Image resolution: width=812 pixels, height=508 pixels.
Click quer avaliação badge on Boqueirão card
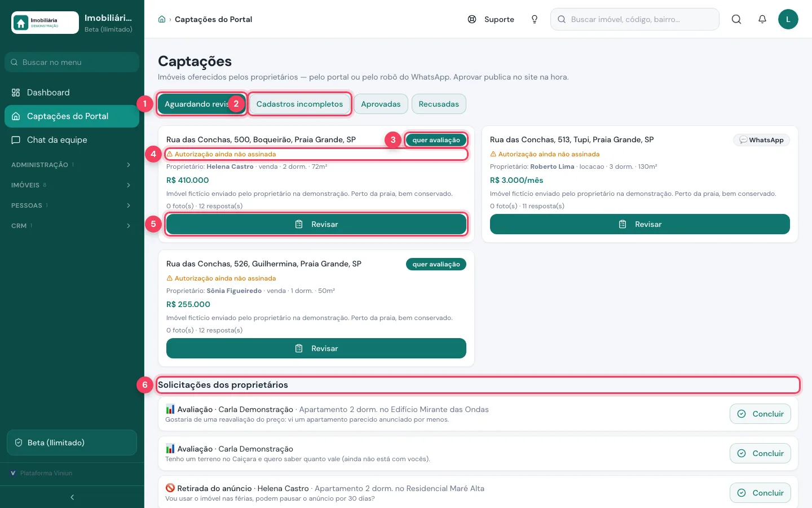[x=436, y=140]
